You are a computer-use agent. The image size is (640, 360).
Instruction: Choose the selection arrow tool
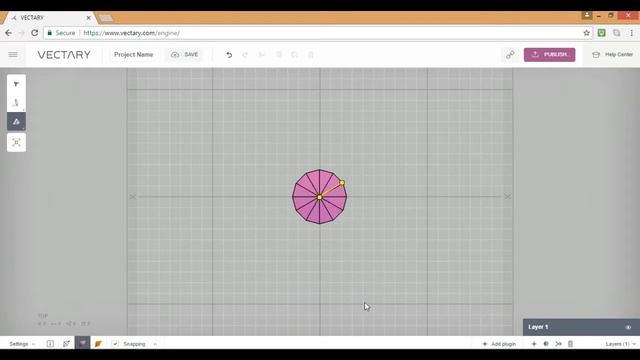click(x=16, y=84)
